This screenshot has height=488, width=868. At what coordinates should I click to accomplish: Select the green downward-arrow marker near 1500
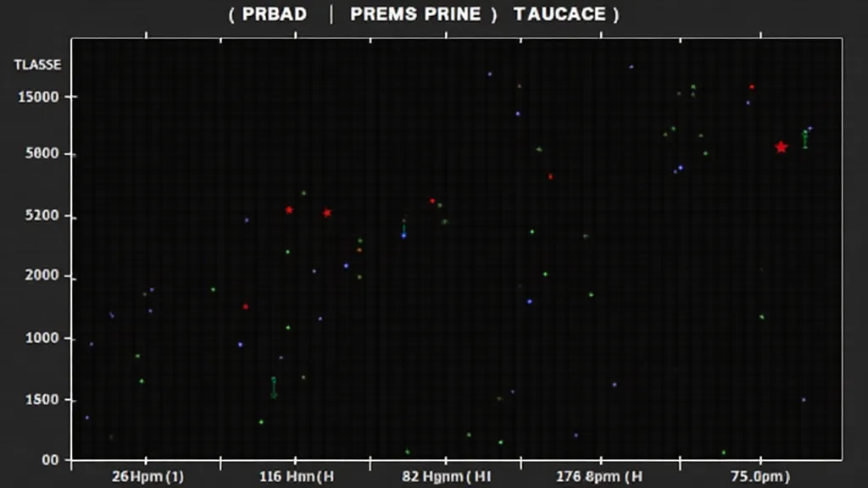tap(274, 387)
